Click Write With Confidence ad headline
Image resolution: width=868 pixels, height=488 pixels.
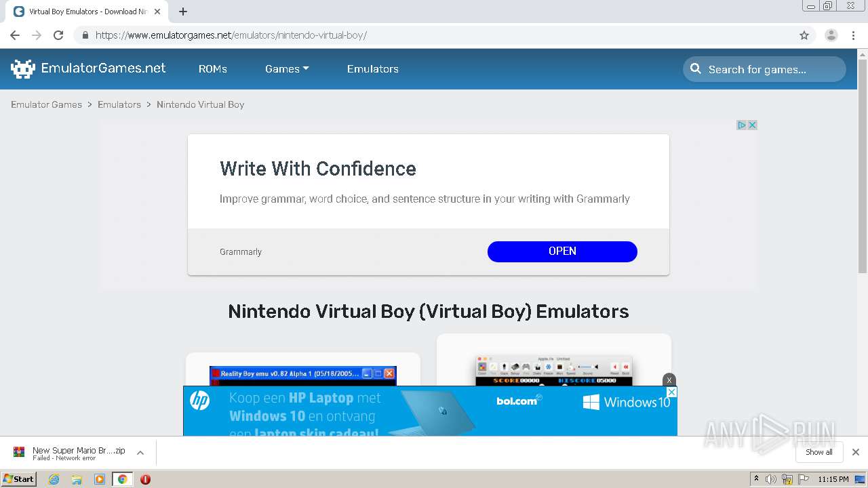[318, 168]
